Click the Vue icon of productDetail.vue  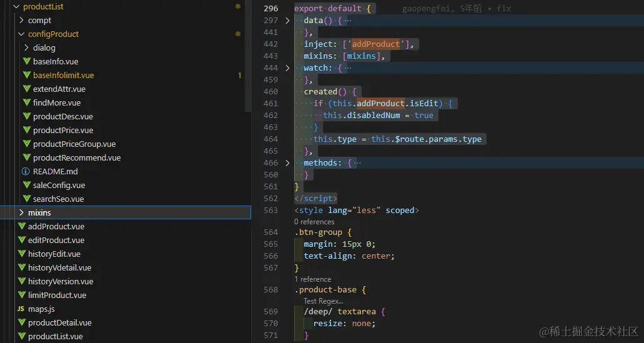[22, 322]
